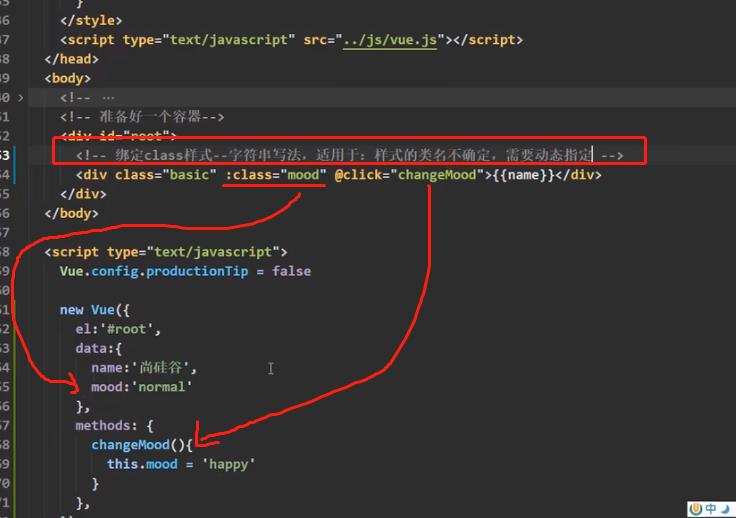736x518 pixels.
Task: Click the script tag line without src
Action: point(166,252)
